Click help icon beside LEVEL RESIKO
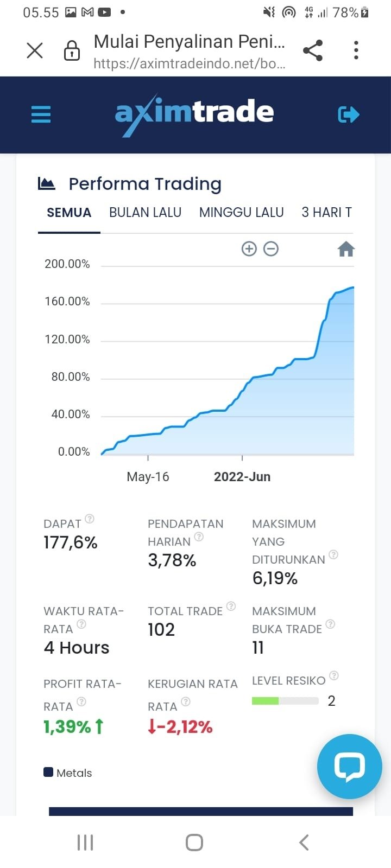Image resolution: width=391 pixels, height=868 pixels. click(x=334, y=675)
